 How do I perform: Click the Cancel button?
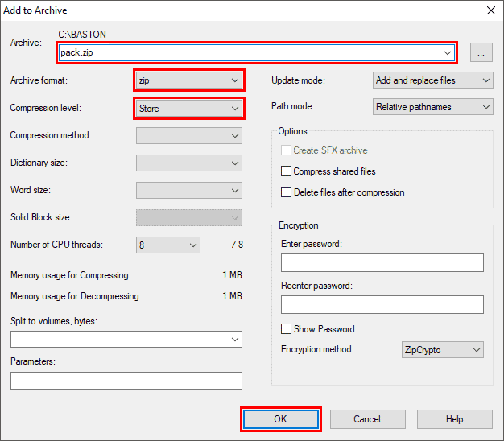tap(367, 419)
